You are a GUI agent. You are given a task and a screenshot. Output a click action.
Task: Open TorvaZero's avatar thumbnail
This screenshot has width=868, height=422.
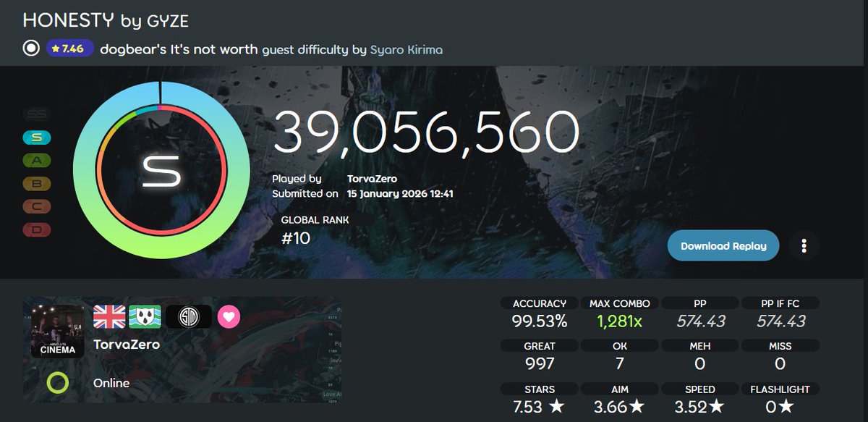click(x=58, y=332)
